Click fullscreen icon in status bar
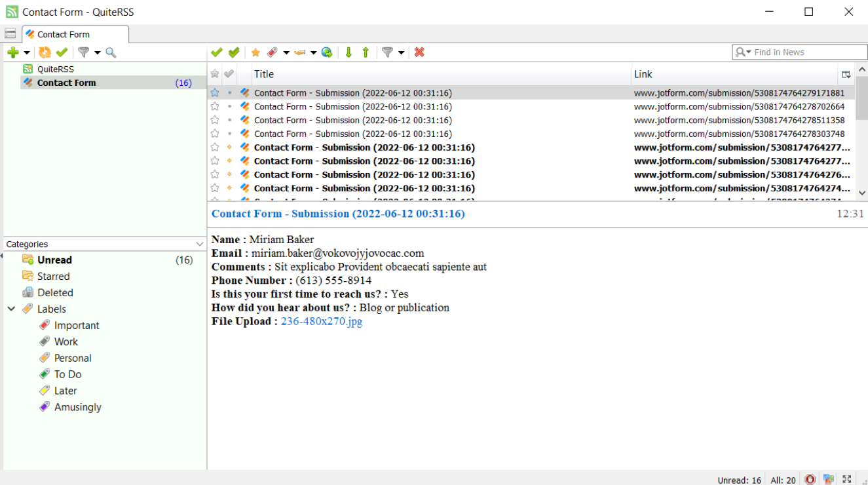Image resolution: width=868 pixels, height=485 pixels. 847,480
